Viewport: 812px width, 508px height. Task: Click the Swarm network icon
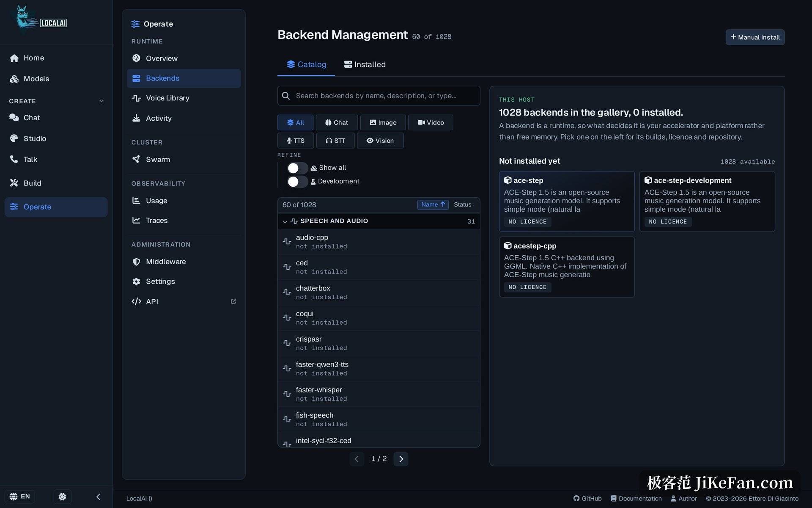click(x=136, y=159)
